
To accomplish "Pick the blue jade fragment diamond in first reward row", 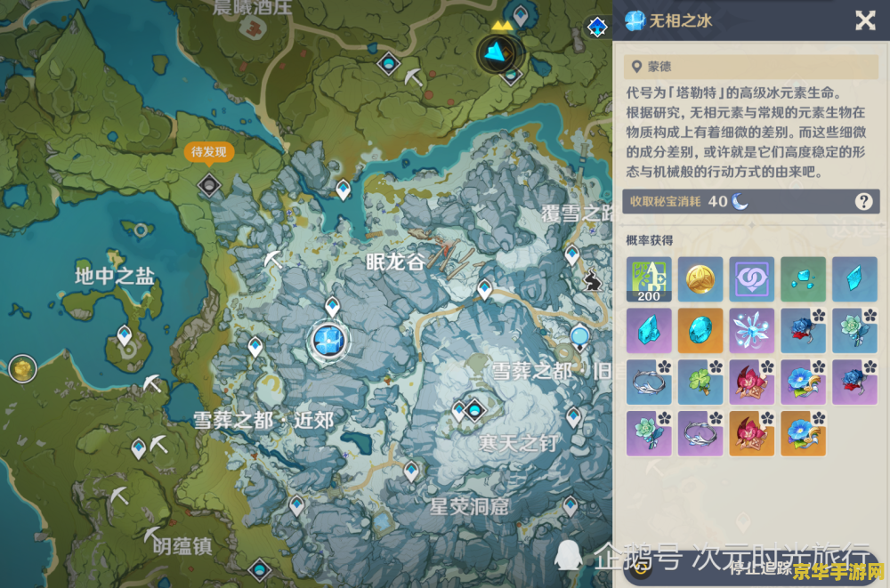I will (x=854, y=279).
